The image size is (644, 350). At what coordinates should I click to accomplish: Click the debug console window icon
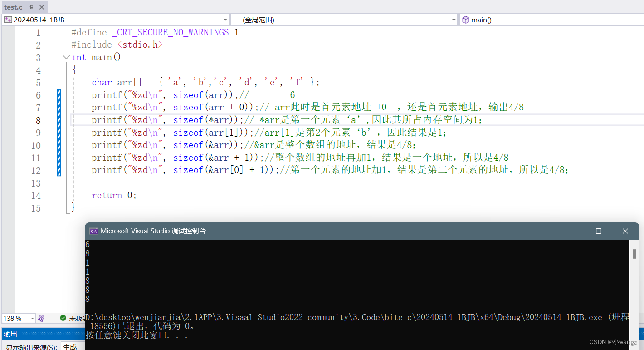[x=94, y=231]
